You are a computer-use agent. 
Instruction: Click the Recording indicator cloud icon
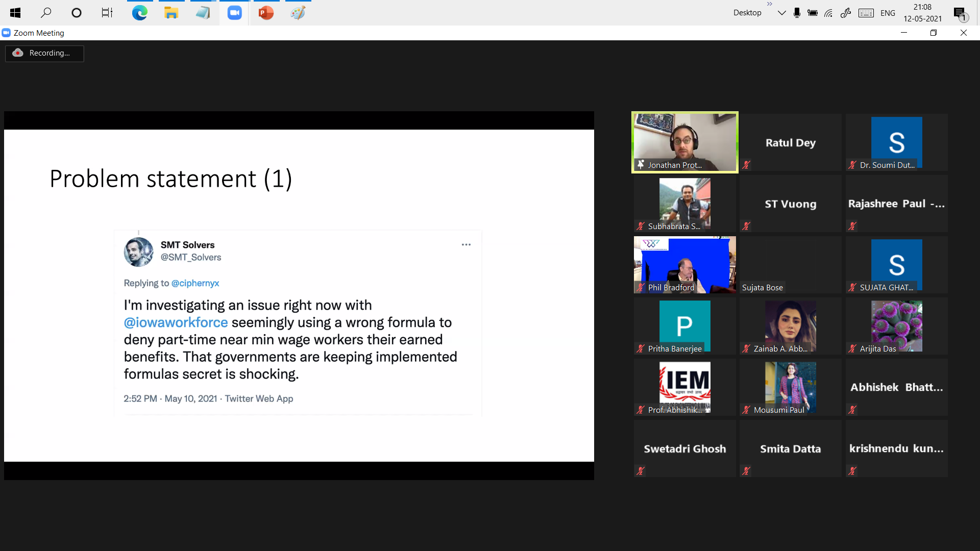click(x=18, y=53)
